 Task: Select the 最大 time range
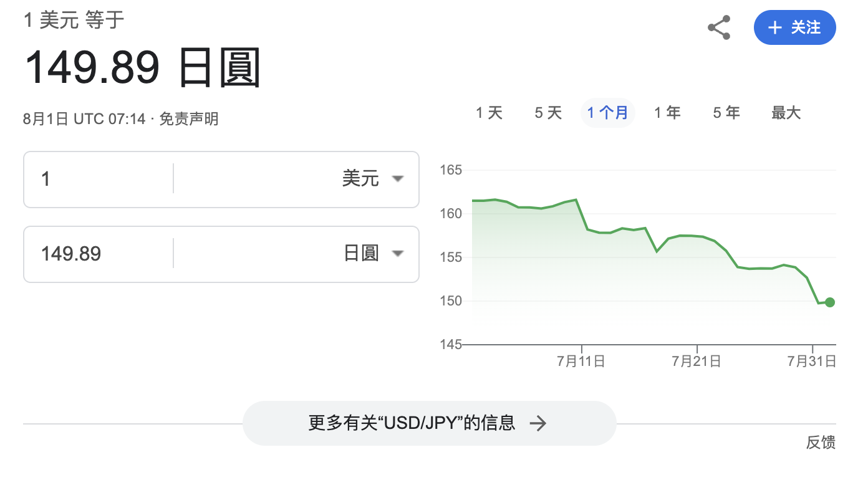(786, 113)
